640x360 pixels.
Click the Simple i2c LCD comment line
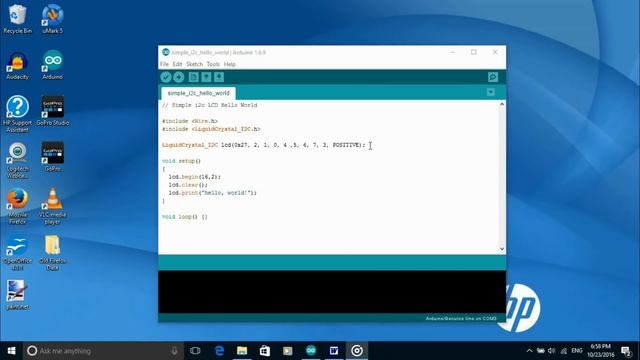[x=209, y=105]
